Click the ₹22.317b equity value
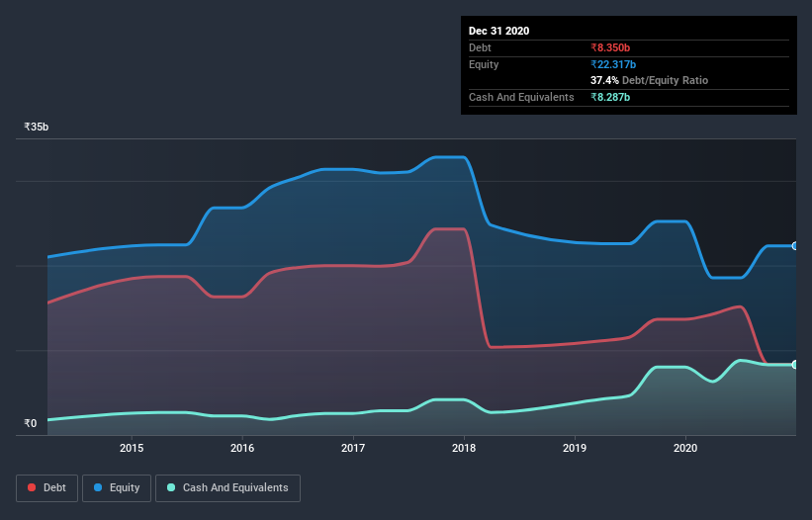The height and width of the screenshot is (520, 812). tap(613, 64)
